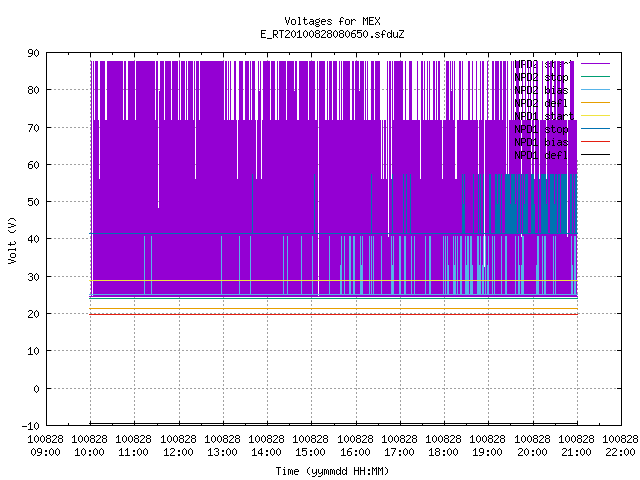Click the x-axis time label '13:00'
640x480 pixels.
[222, 453]
